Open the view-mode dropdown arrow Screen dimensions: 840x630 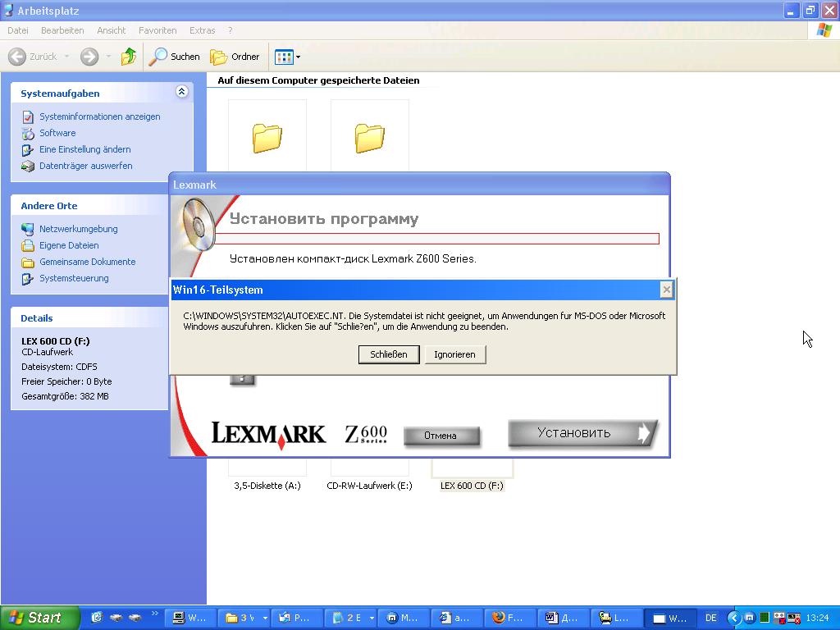(299, 57)
